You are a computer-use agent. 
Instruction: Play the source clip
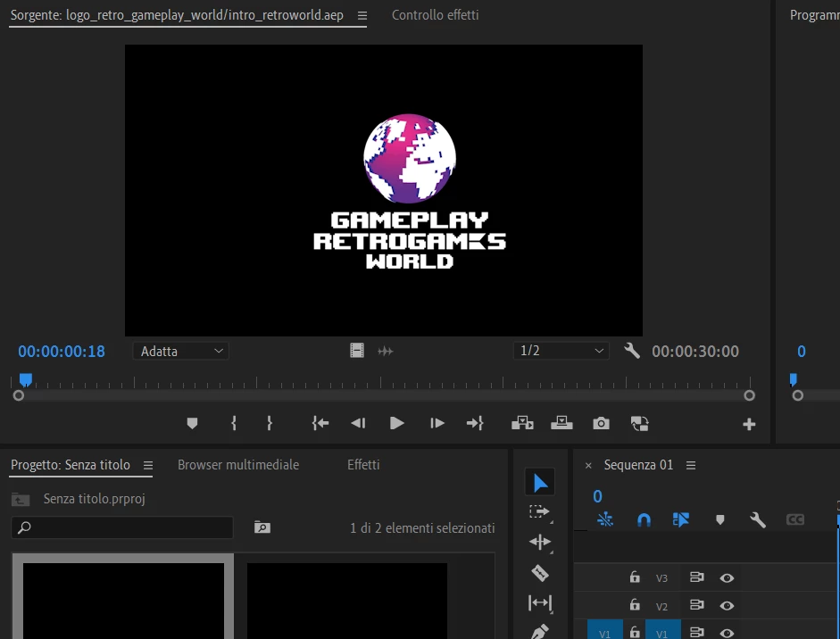pos(397,424)
